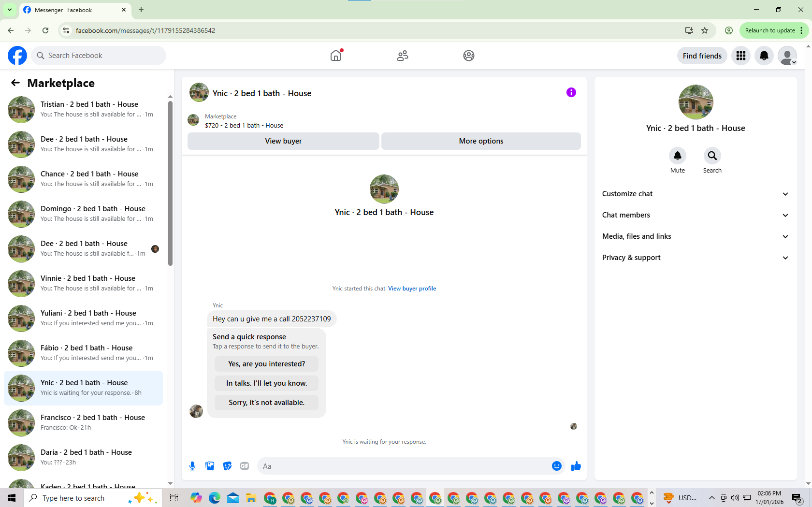Viewport: 812px width, 507px height.
Task: Open Tristian 2 bed 1 bath conversation
Action: (x=83, y=109)
